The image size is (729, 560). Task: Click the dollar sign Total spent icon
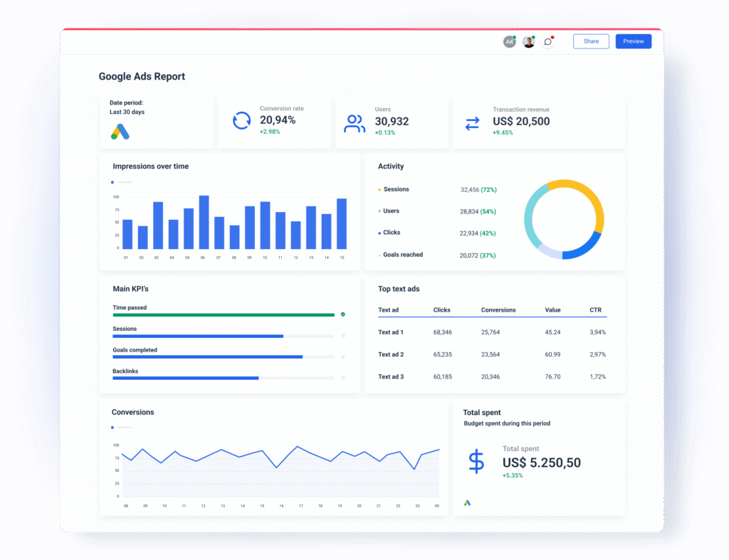pos(476,462)
